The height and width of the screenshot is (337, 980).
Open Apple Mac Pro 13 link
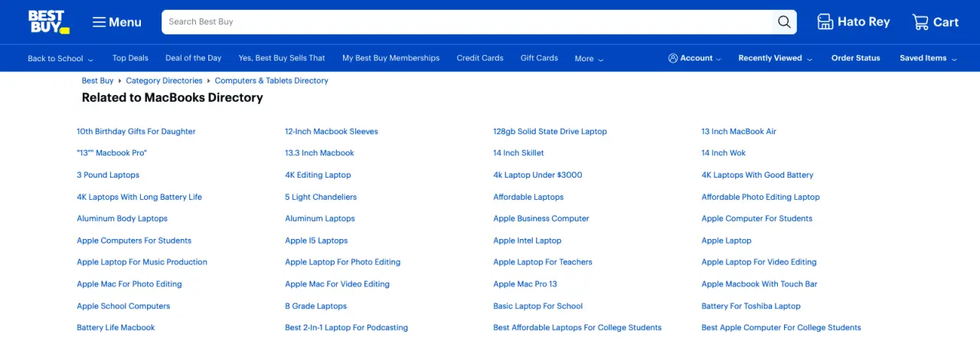[x=525, y=285]
